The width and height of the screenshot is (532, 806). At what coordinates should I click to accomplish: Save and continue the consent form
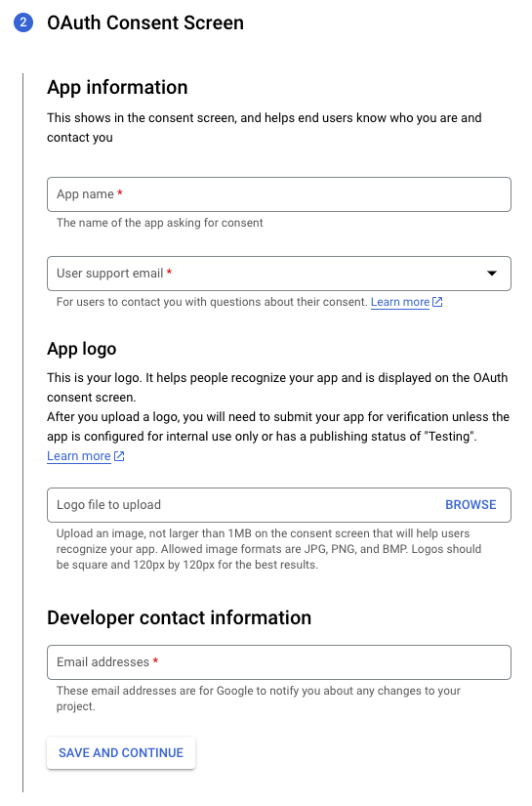click(x=121, y=752)
